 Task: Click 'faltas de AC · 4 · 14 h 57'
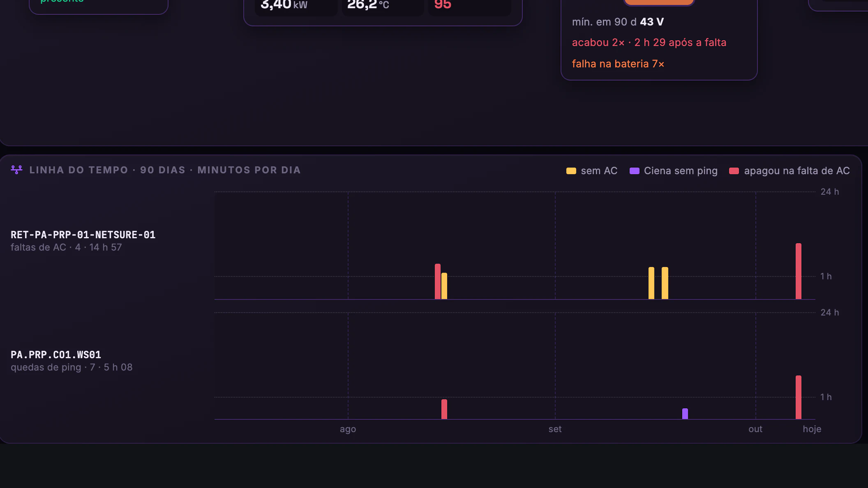click(x=66, y=247)
